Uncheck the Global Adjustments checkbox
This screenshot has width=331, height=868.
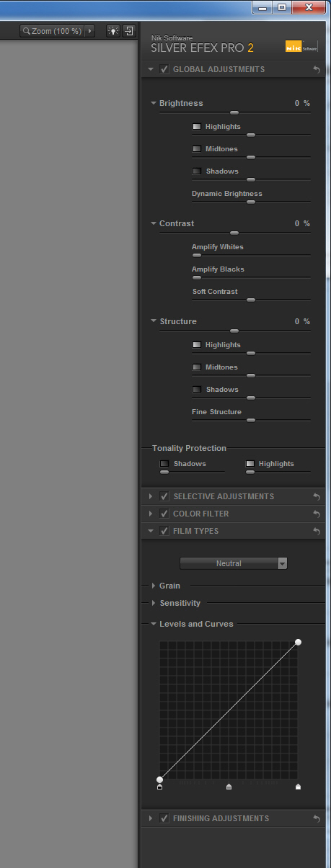(164, 69)
